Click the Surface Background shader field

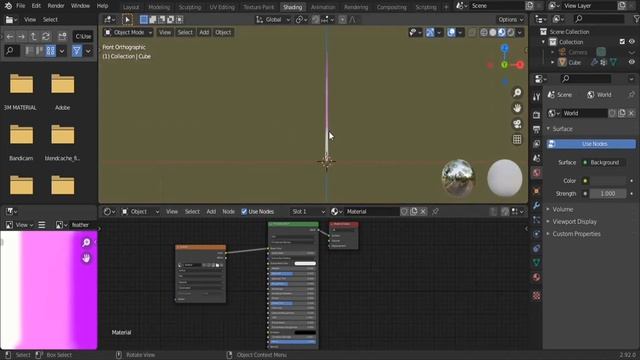[x=604, y=162]
